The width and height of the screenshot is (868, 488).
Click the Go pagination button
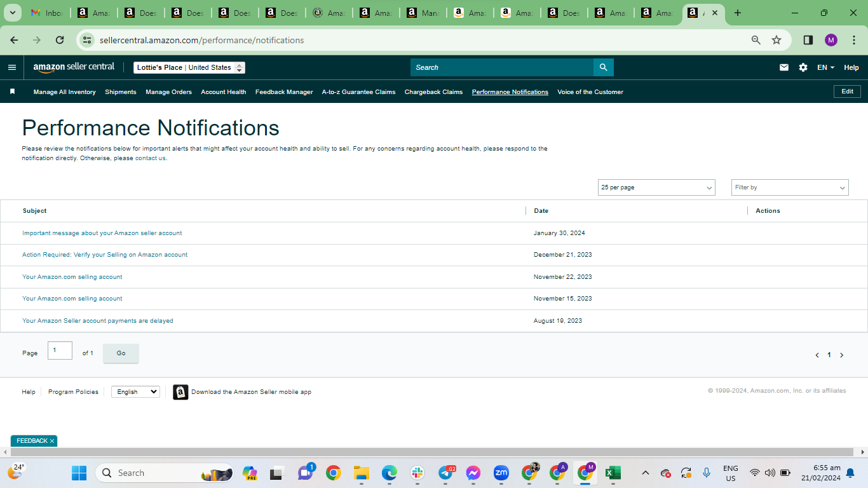[121, 353]
